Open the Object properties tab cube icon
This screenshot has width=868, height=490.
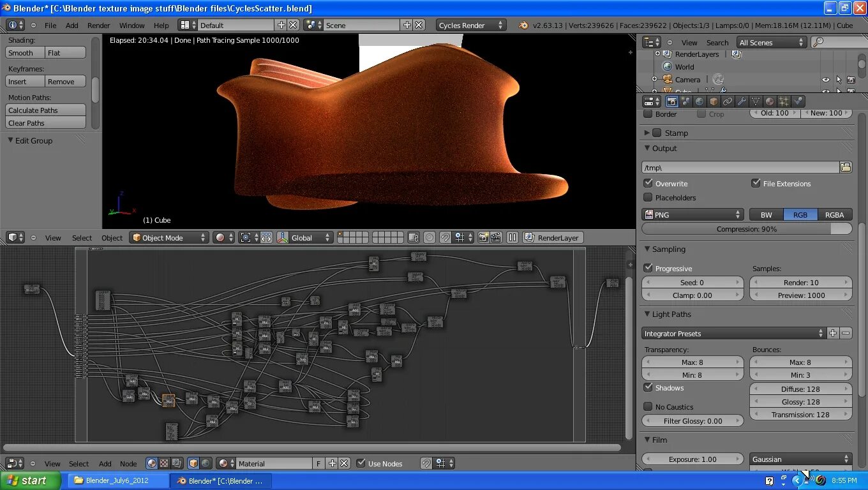714,101
